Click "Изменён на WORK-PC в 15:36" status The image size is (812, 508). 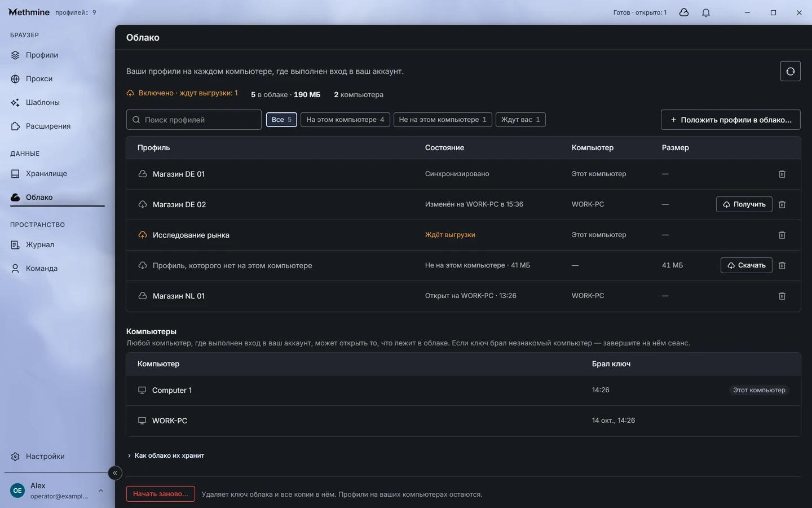[474, 204]
